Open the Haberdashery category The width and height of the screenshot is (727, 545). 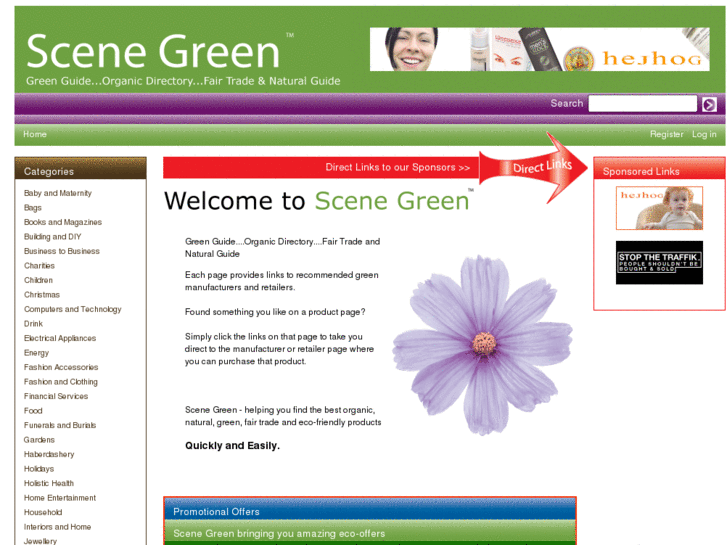pos(49,455)
